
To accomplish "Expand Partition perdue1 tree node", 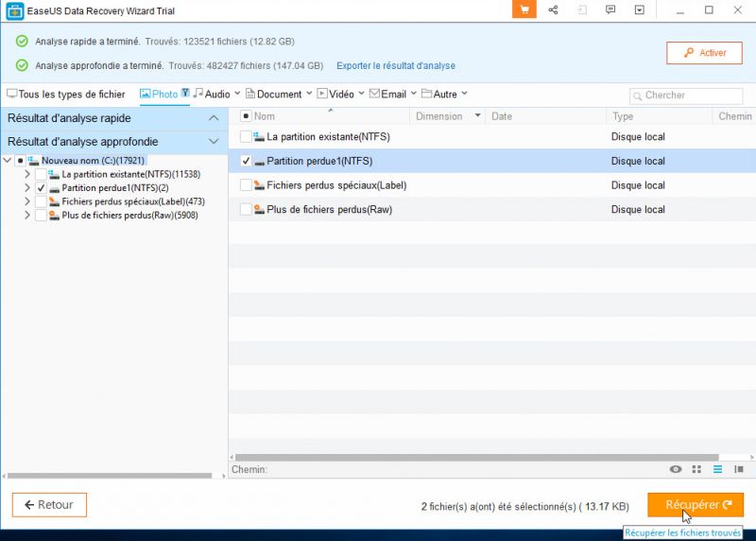I will pos(27,187).
